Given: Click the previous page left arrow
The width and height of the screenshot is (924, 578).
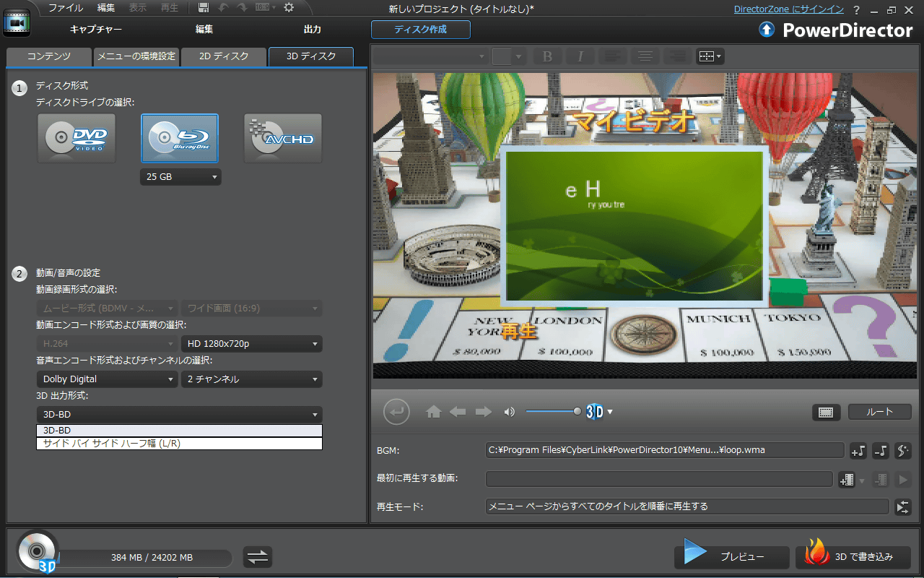Looking at the screenshot, I should 458,412.
